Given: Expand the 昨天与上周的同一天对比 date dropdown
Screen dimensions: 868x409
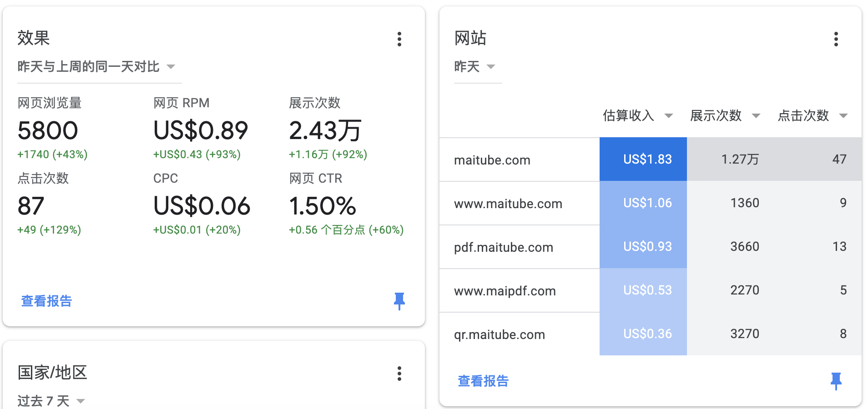Looking at the screenshot, I should [99, 67].
